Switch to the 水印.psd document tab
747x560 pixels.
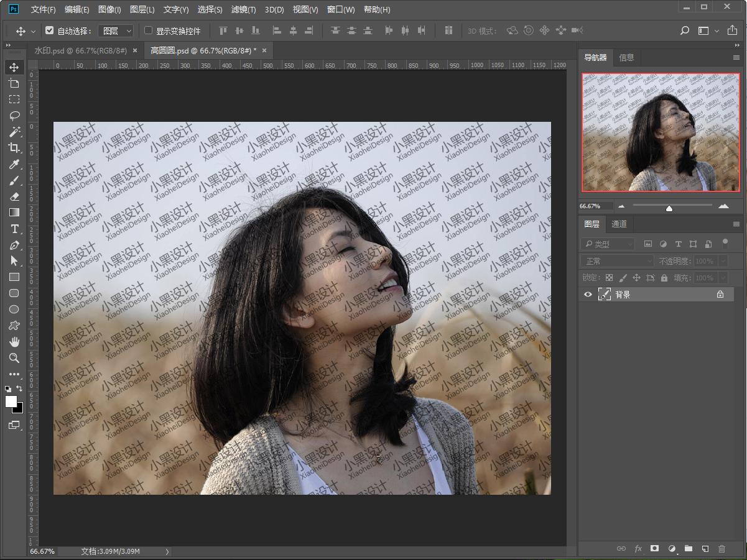[81, 50]
